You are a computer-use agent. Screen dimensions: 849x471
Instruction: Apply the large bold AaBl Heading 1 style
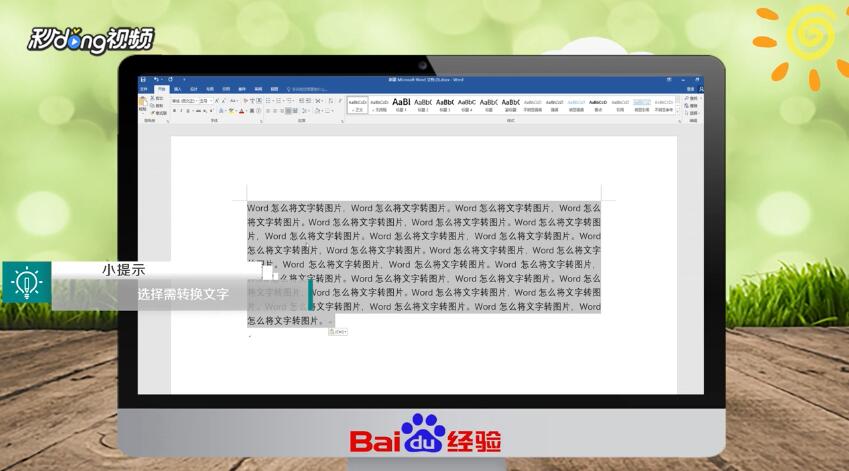pyautogui.click(x=401, y=105)
